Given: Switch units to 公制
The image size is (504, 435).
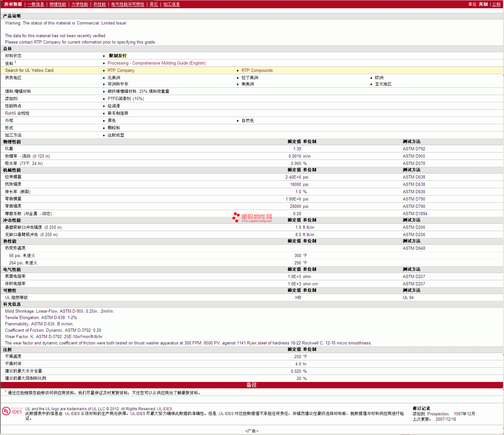Looking at the screenshot, I should 496,4.
